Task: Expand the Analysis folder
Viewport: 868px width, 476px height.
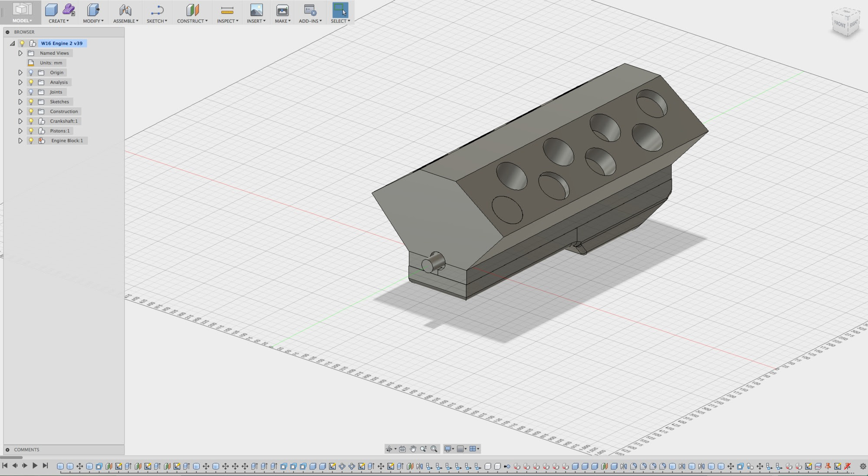Action: (x=20, y=82)
